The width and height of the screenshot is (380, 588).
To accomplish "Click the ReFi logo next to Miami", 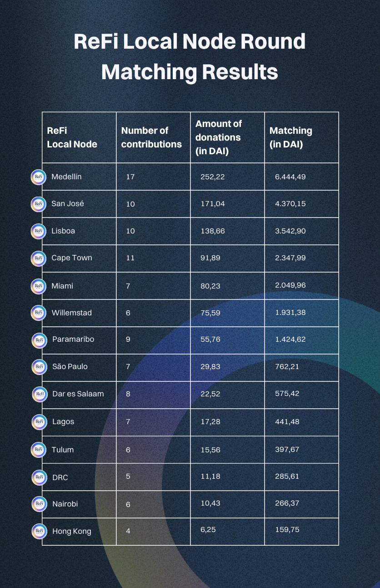I will click(x=39, y=286).
